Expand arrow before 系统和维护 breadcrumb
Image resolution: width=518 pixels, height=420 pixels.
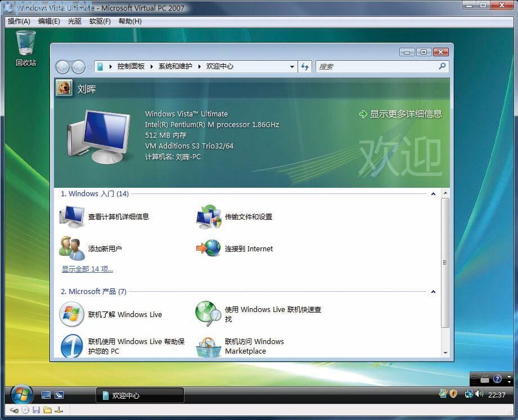coord(151,67)
